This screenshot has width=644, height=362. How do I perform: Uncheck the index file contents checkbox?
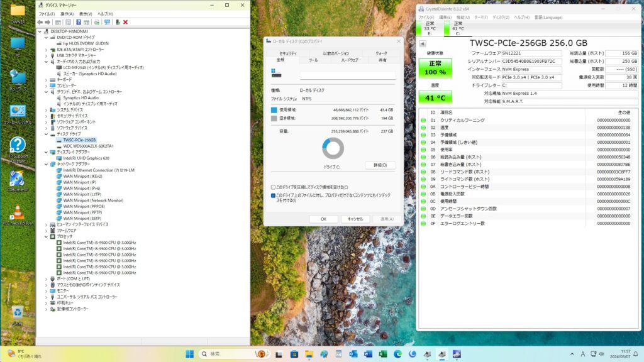click(x=273, y=195)
